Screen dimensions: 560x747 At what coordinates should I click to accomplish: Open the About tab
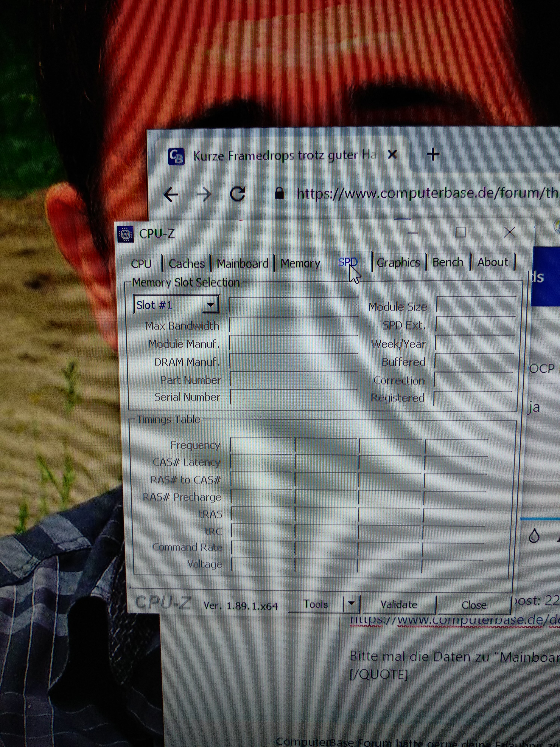click(492, 262)
